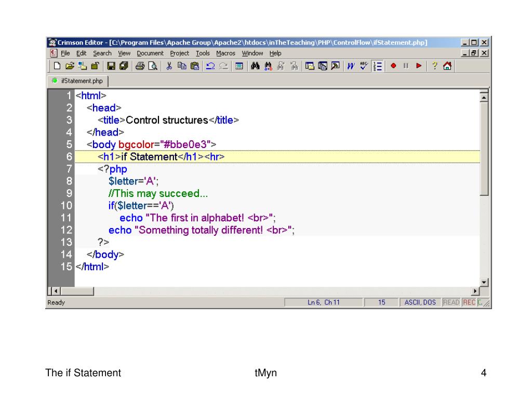Open the Macros menu
This screenshot has width=532, height=399.
tap(225, 54)
